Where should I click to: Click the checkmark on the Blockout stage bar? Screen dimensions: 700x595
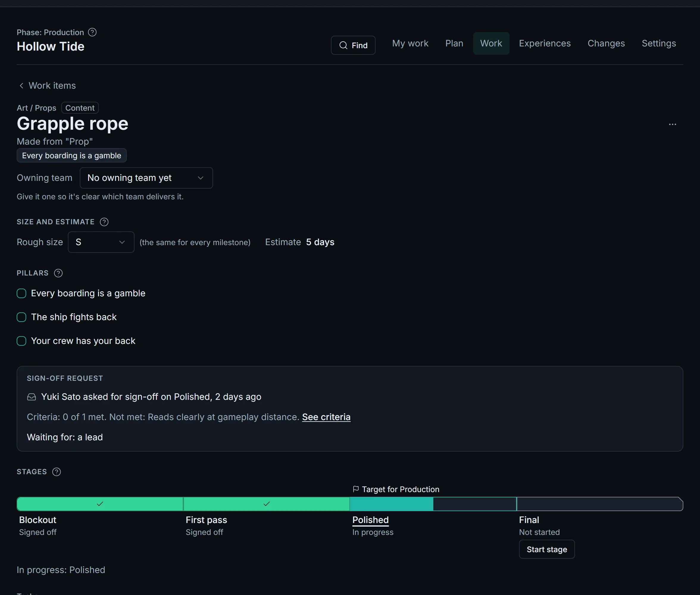click(x=100, y=504)
